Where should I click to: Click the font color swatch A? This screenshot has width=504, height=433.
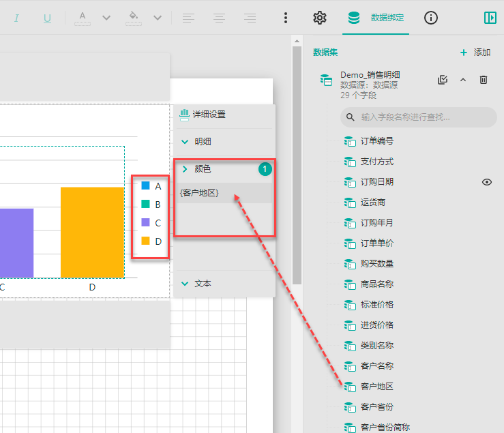pyautogui.click(x=83, y=18)
